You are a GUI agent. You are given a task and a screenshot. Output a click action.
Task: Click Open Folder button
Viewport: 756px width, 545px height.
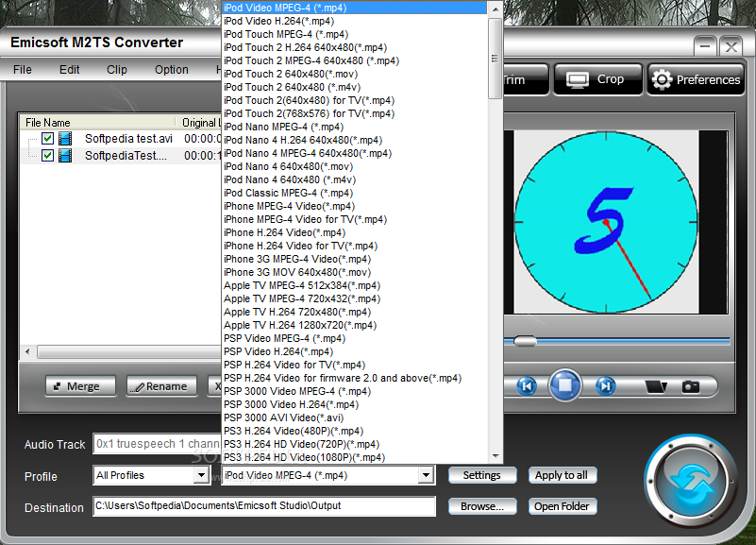(x=562, y=506)
